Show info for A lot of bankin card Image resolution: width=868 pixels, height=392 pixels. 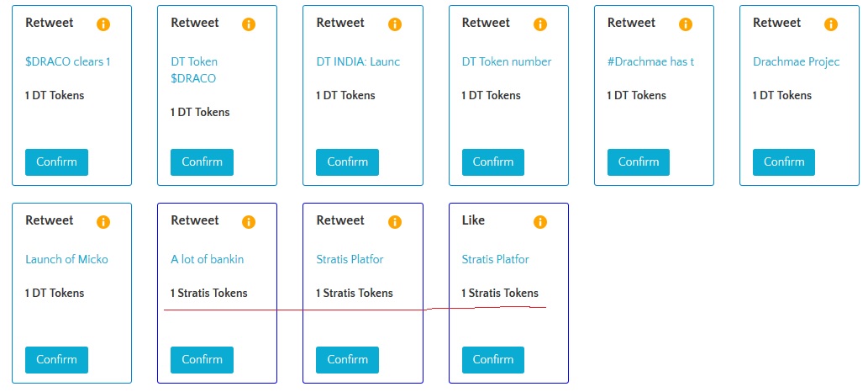[249, 222]
